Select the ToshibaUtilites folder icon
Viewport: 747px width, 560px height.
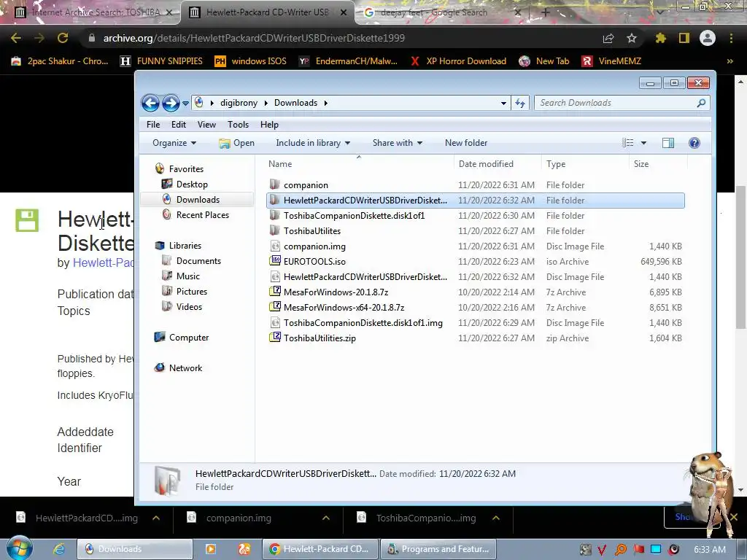[274, 231]
